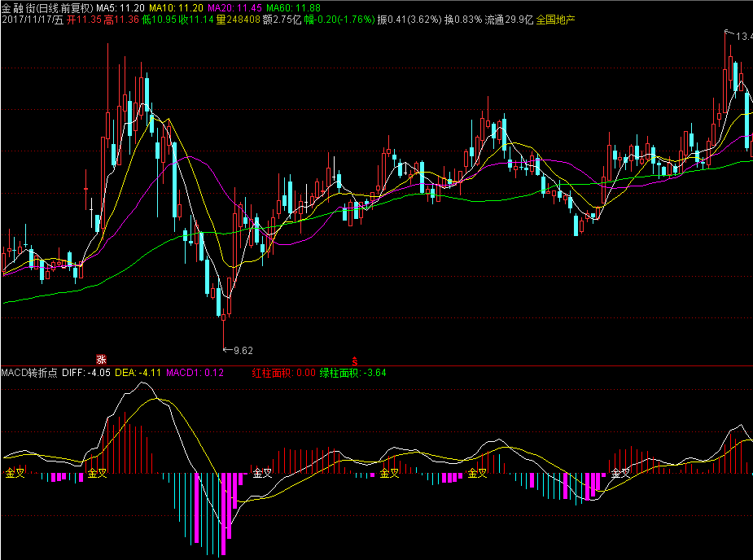Click the high price 高11.36
753x560 pixels.
click(121, 20)
